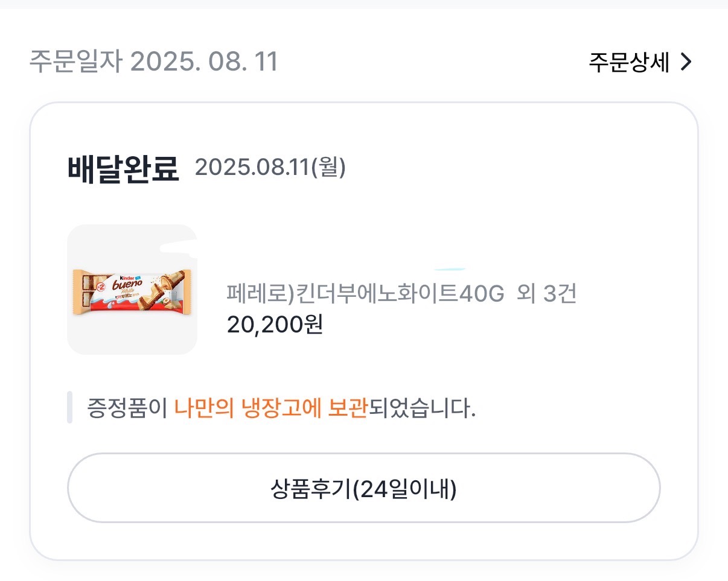The width and height of the screenshot is (728, 581).
Task: Click the light gray strip above the order header
Action: pyautogui.click(x=364, y=4)
